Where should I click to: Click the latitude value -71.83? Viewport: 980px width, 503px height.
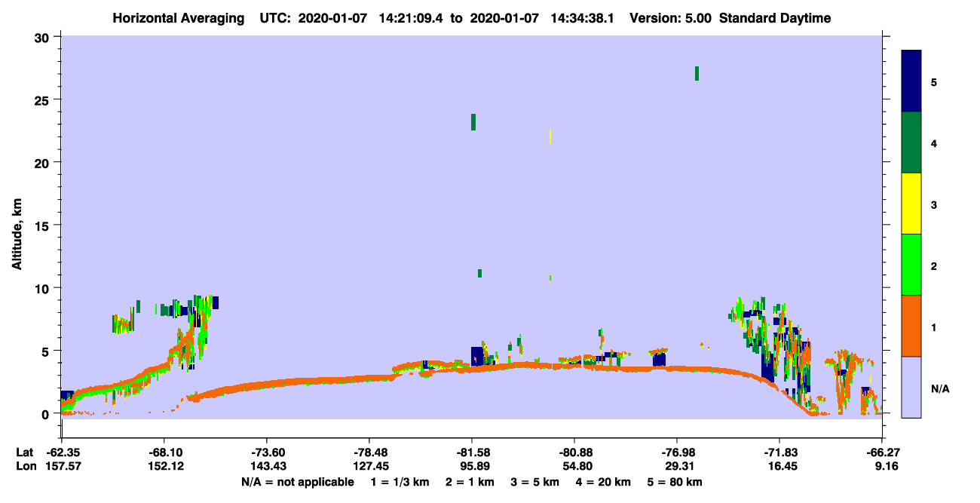pos(779,452)
